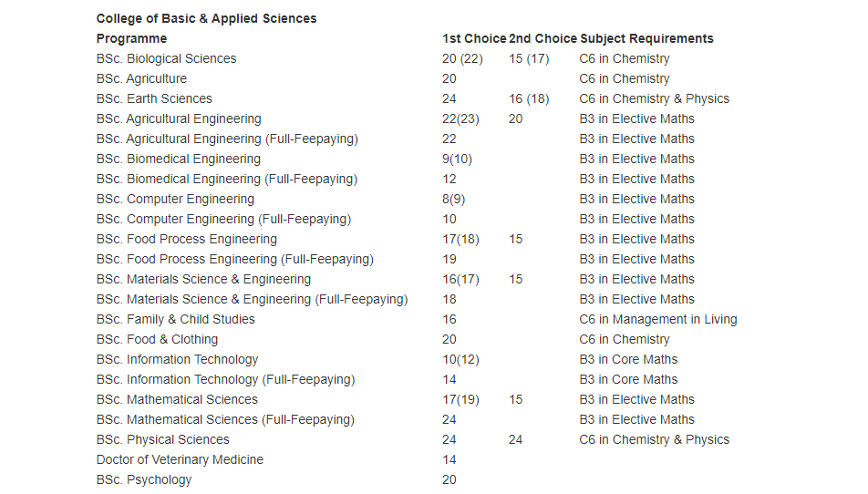Click the C6 in Management in Living requirement
The image size is (868, 494).
pyautogui.click(x=657, y=319)
